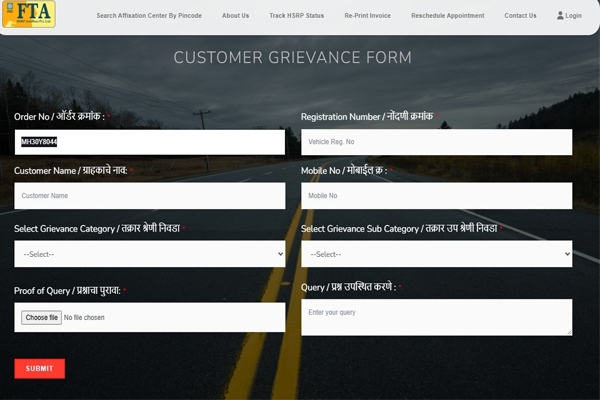
Task: Click the Vehicle Reg. No field
Action: click(436, 142)
